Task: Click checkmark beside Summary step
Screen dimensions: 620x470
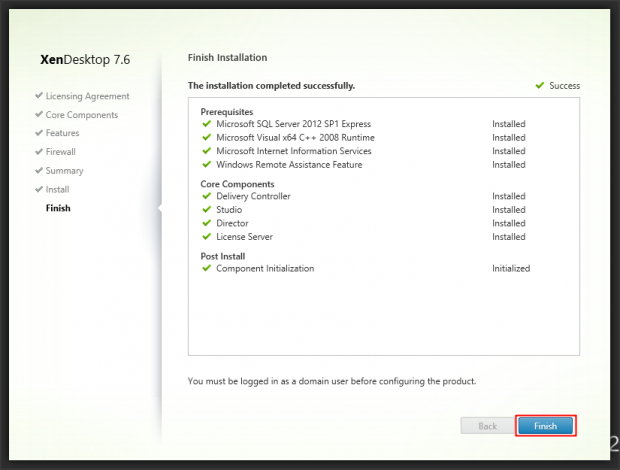Action: (39, 170)
